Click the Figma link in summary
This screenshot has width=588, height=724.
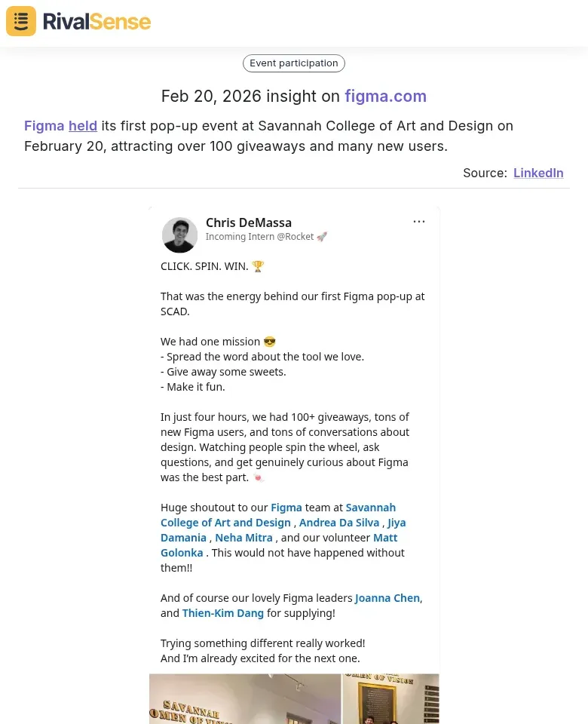pyautogui.click(x=44, y=126)
